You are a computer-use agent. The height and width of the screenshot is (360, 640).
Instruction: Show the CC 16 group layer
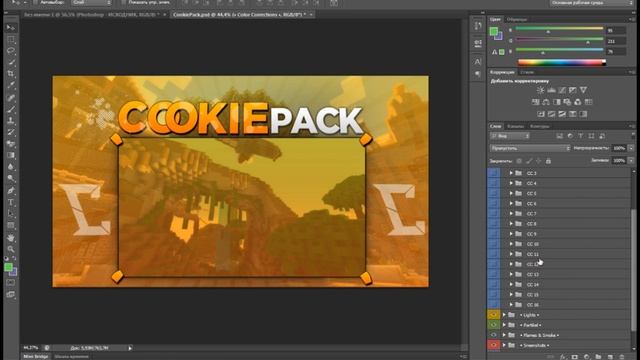tap(493, 304)
